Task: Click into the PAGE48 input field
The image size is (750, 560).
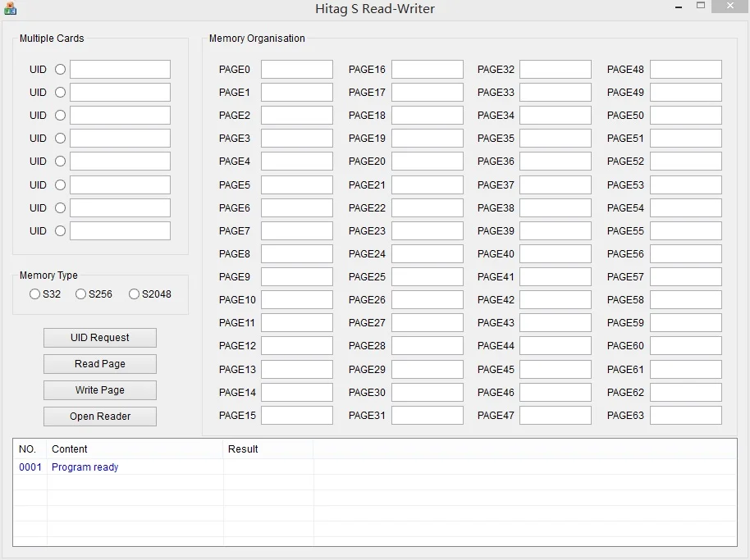Action: [x=686, y=70]
